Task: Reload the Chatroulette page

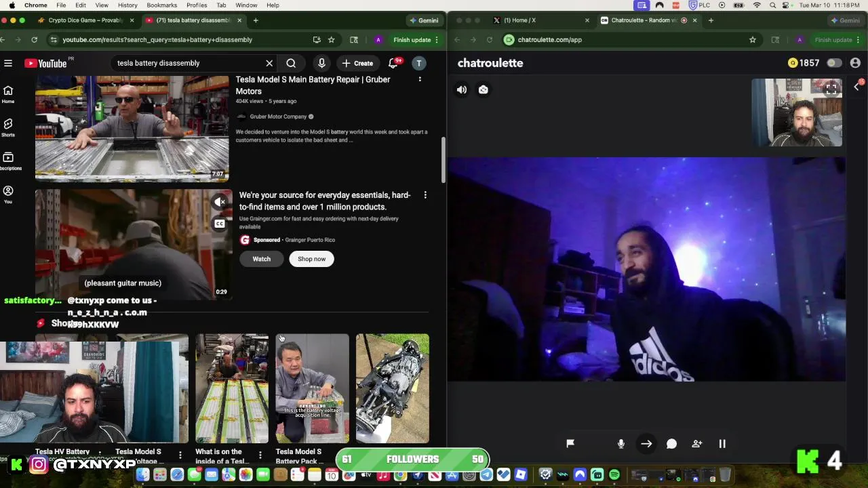Action: (x=489, y=40)
